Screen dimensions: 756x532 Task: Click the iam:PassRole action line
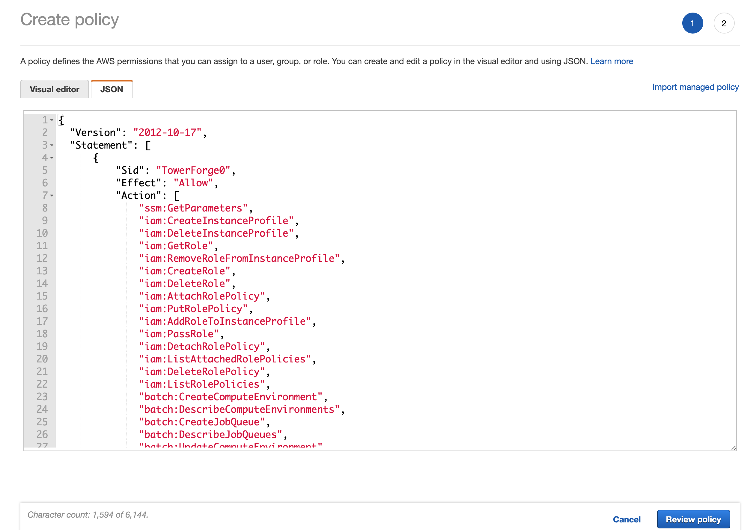coord(178,334)
